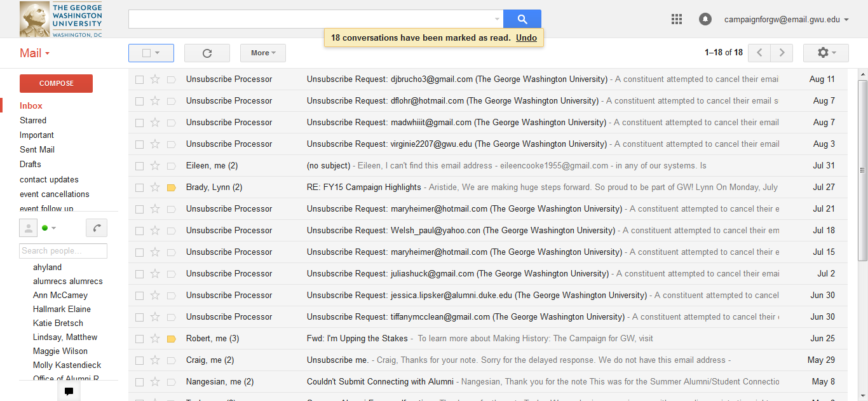The height and width of the screenshot is (401, 868).
Task: Open the chat speech bubble icon at bottom
Action: (x=69, y=391)
